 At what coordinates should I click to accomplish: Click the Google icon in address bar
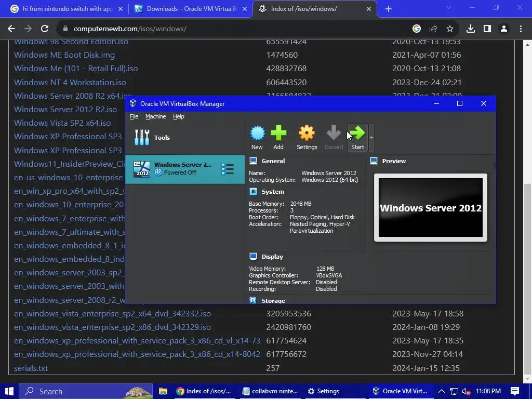click(x=417, y=29)
